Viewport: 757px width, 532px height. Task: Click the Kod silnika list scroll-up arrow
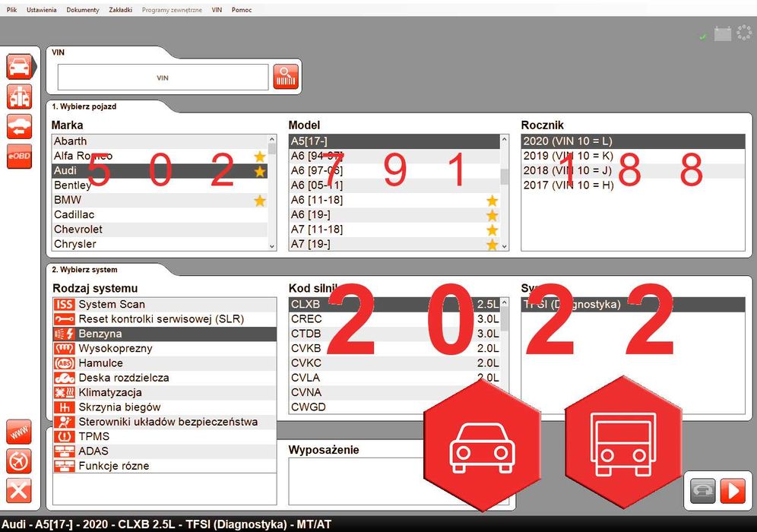[505, 302]
